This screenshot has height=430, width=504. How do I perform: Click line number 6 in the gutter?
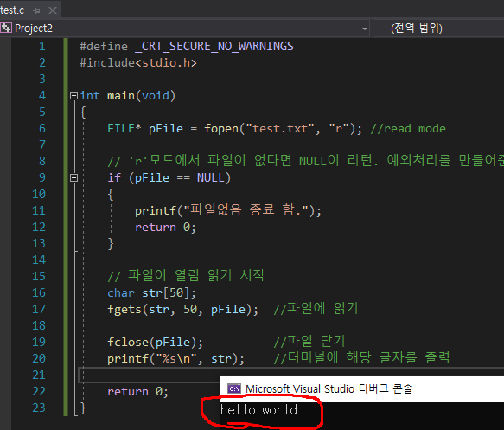pyautogui.click(x=42, y=129)
